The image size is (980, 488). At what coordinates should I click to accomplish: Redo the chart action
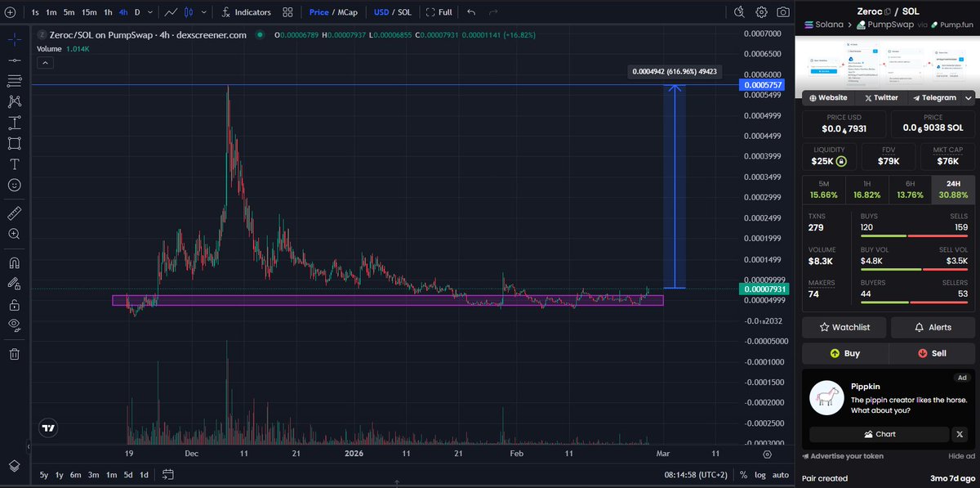tap(492, 12)
